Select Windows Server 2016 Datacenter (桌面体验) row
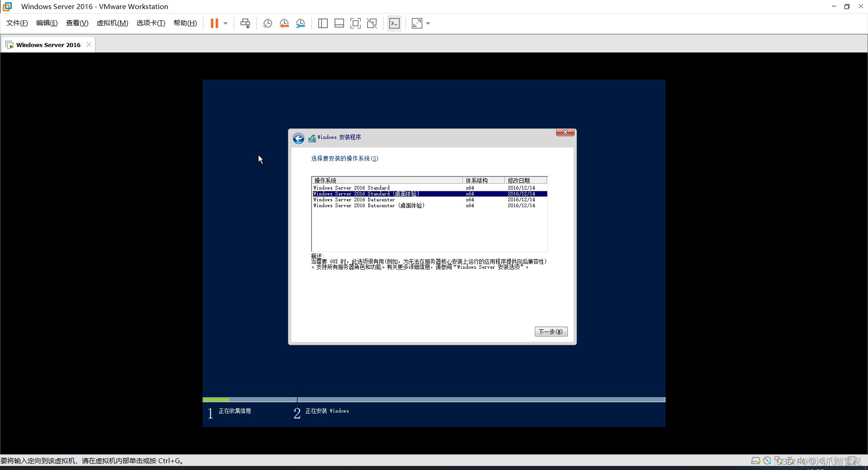 [x=429, y=205]
